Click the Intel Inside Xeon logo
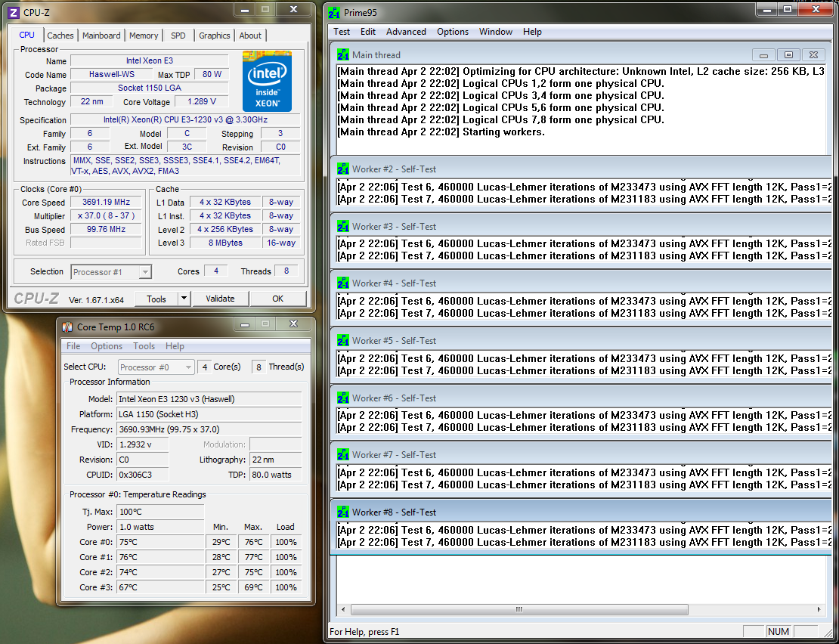This screenshot has height=644, width=839. click(x=267, y=82)
